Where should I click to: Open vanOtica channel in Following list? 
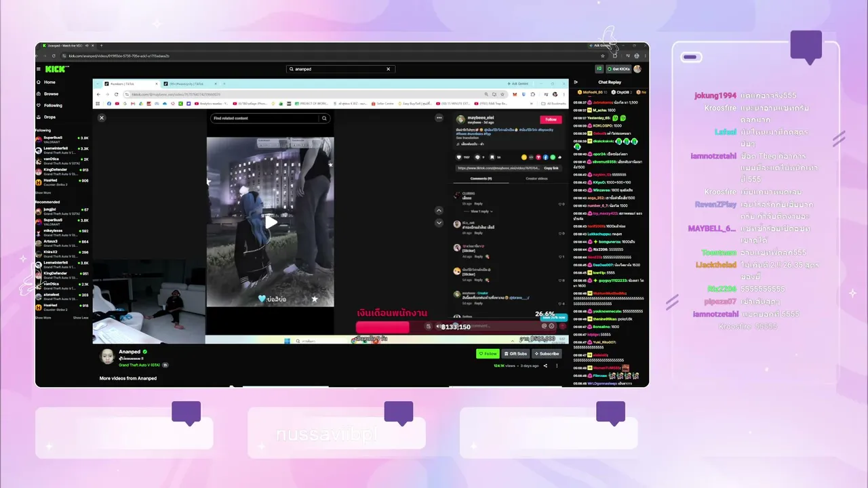[62, 160]
